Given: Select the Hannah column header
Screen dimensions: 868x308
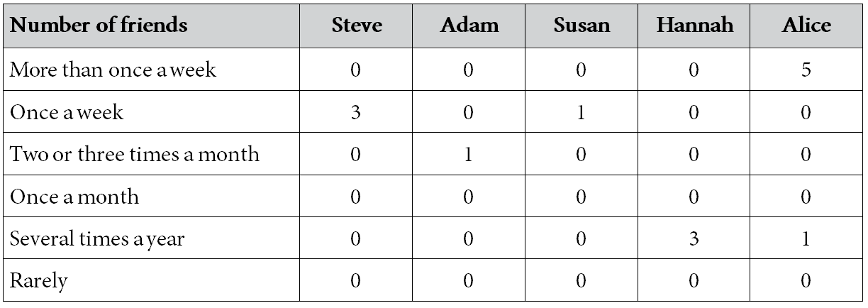Looking at the screenshot, I should 694,27.
